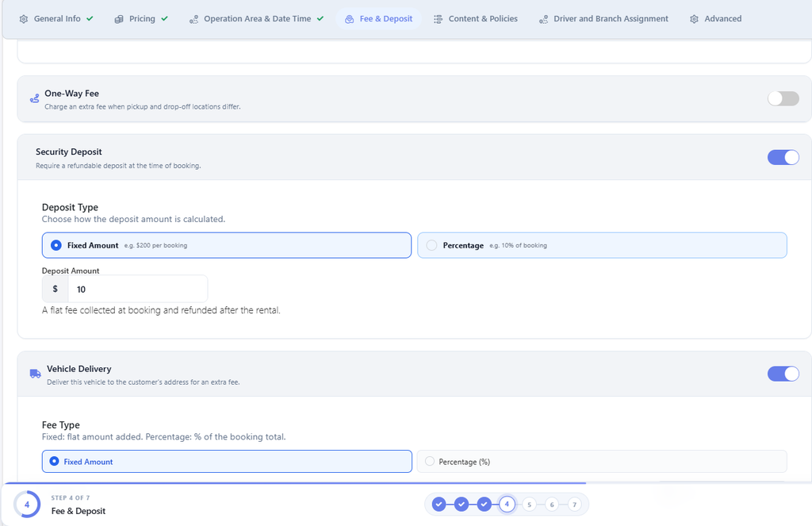Viewport: 812px width, 526px height.
Task: Click the General Info green checkmark
Action: click(90, 19)
